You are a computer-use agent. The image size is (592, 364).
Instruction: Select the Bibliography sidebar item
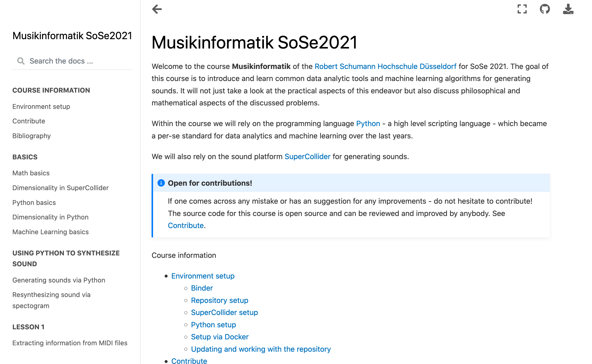31,136
